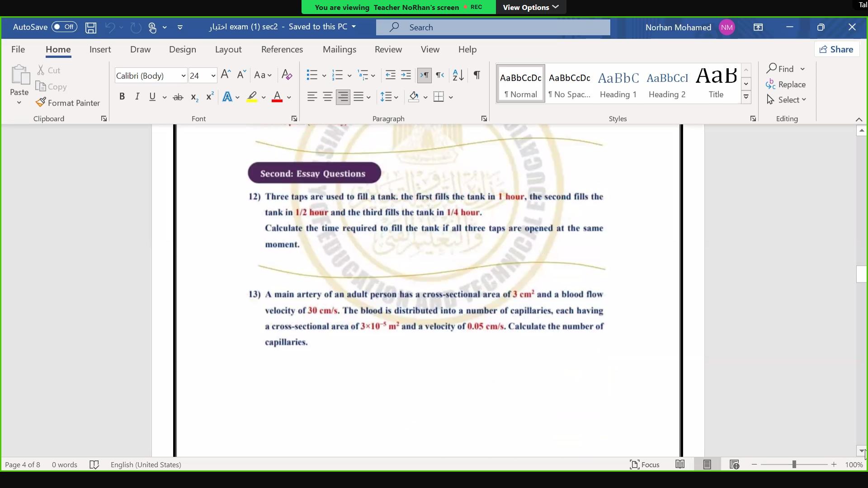Screen dimensions: 868x488
Task: Click the Replace button
Action: [786, 84]
